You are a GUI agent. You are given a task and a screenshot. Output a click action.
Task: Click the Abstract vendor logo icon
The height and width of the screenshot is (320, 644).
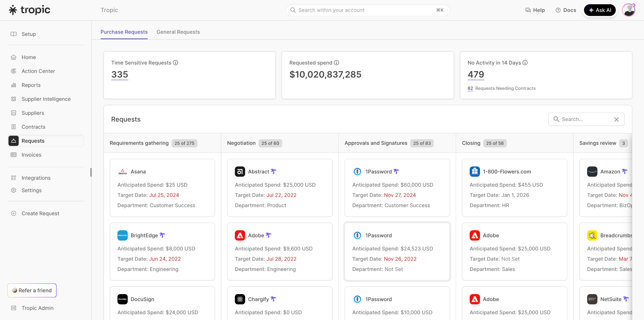(x=240, y=172)
